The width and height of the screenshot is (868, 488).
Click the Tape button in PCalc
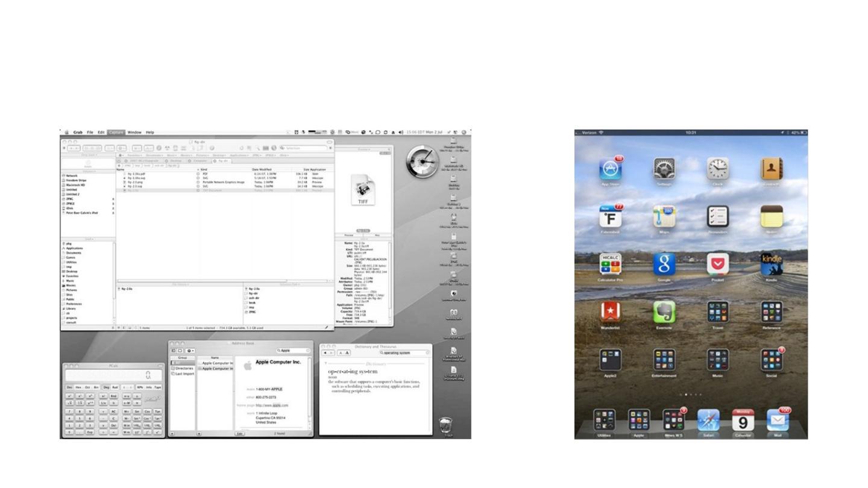click(158, 387)
